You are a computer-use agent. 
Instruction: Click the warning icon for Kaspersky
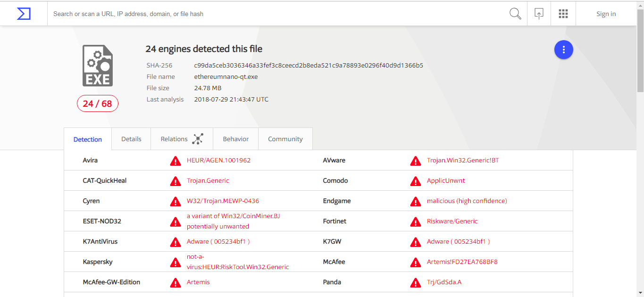coord(176,263)
